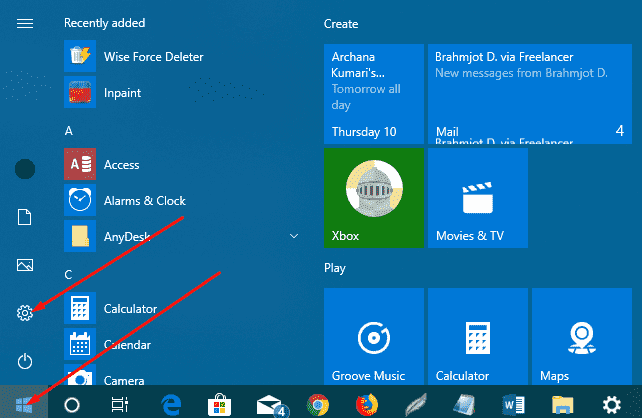Open the Movies & TV tile
Image resolution: width=642 pixels, height=418 pixels.
(478, 198)
